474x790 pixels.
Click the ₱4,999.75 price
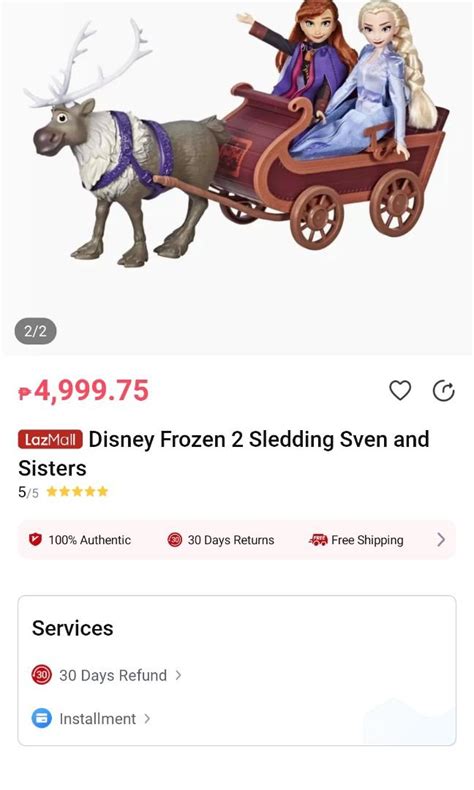[x=84, y=391]
